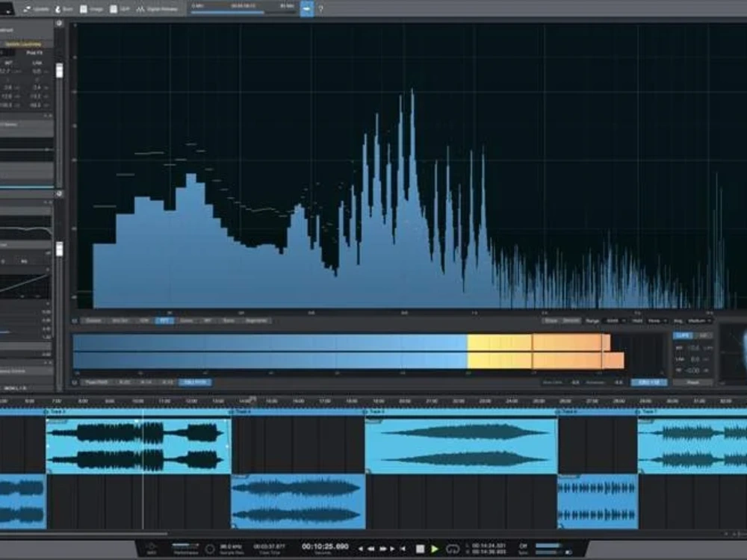Image resolution: width=747 pixels, height=560 pixels.
Task: Toggle the LUFS loudness unit button
Action: click(x=683, y=336)
